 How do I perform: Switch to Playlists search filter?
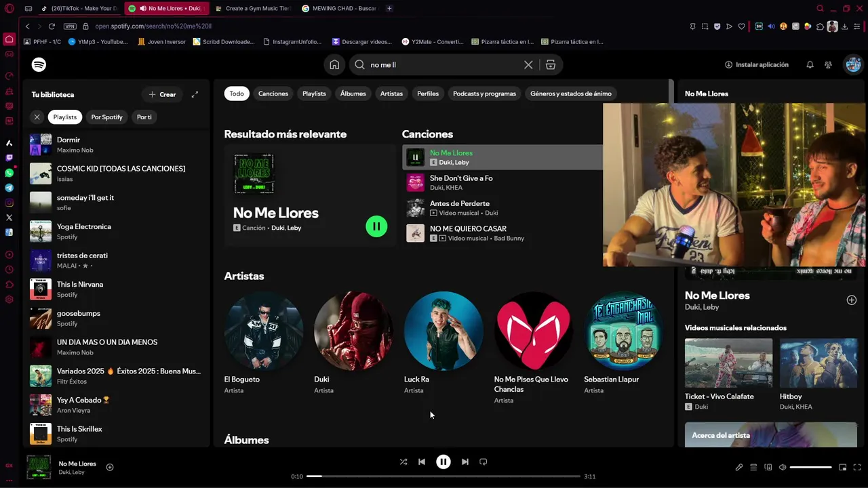(314, 94)
